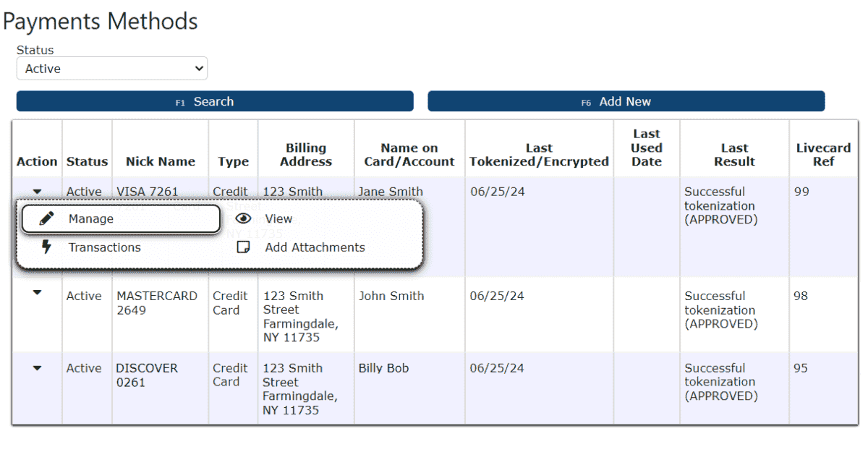The width and height of the screenshot is (868, 473).
Task: Choose Manage from the action menu
Action: coord(91,218)
